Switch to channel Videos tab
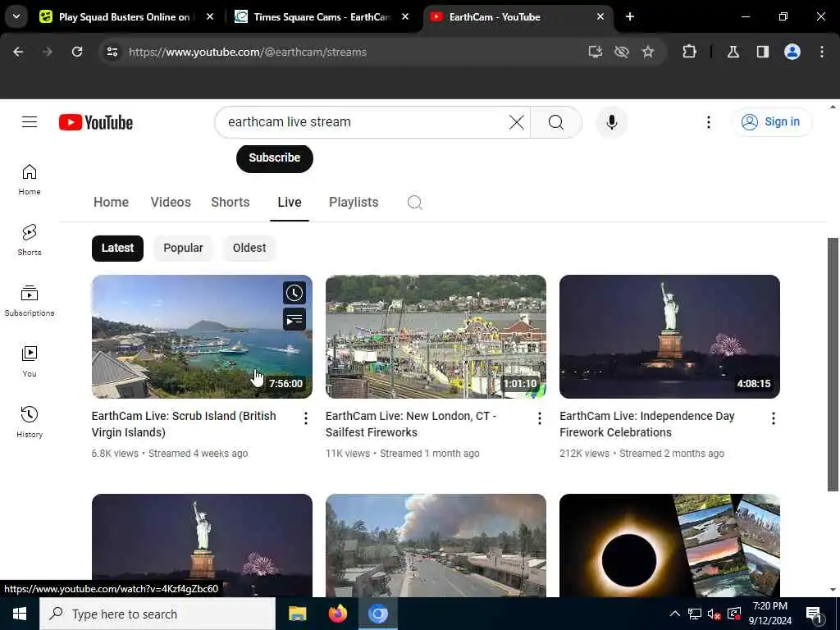The width and height of the screenshot is (840, 630). coord(171,203)
